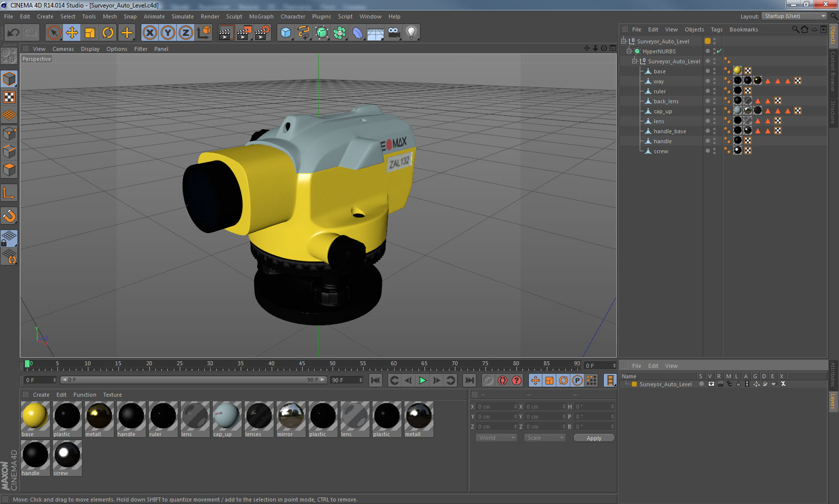Select Points mode in left palette
The width and height of the screenshot is (839, 504).
(x=9, y=133)
